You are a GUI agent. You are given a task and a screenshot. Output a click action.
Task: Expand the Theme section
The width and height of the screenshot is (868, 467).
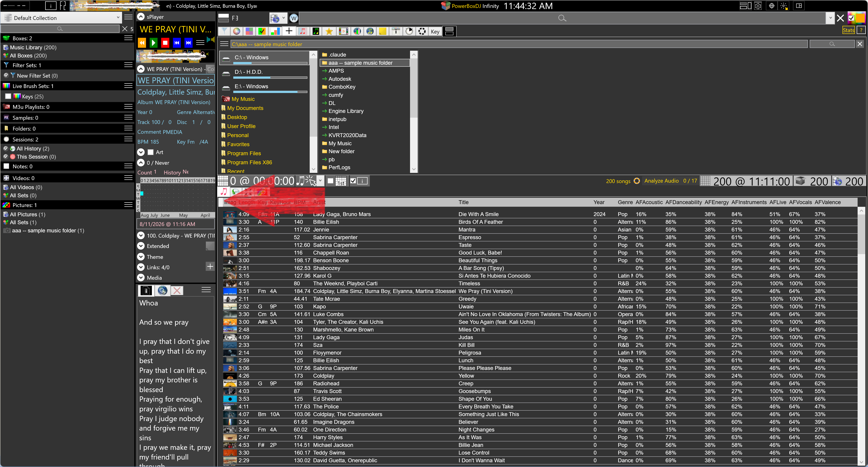tap(141, 257)
